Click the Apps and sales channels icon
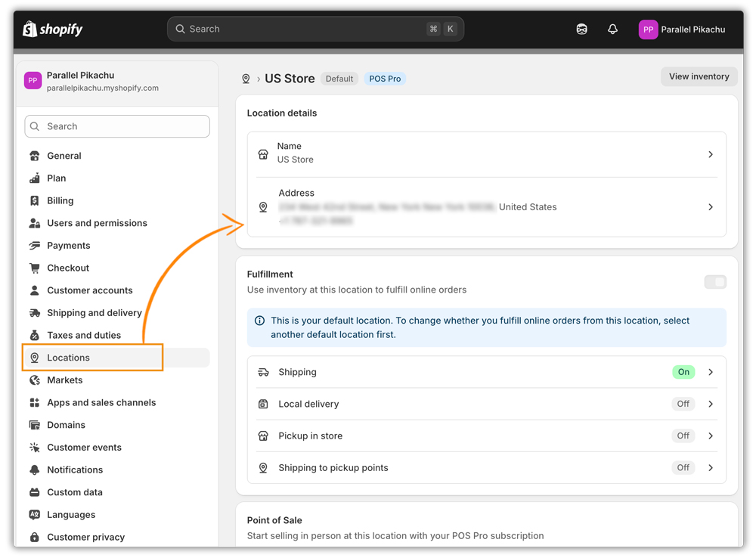 click(35, 403)
